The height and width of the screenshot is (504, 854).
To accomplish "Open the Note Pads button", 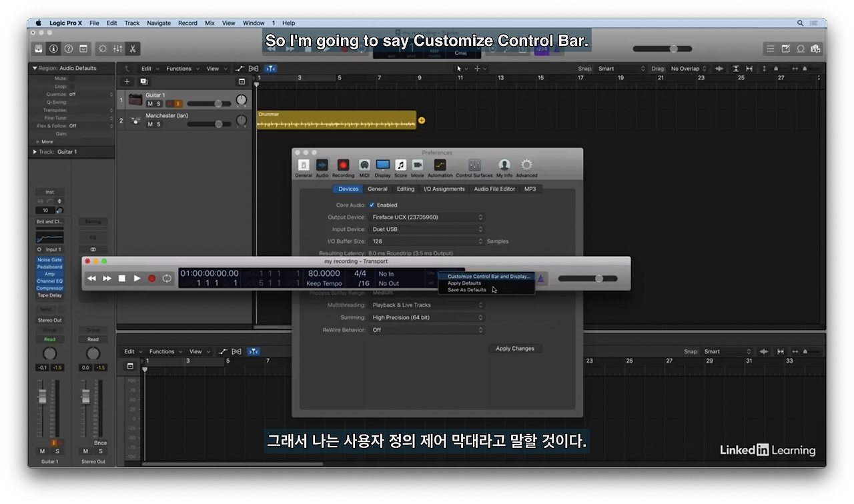I will pos(785,49).
